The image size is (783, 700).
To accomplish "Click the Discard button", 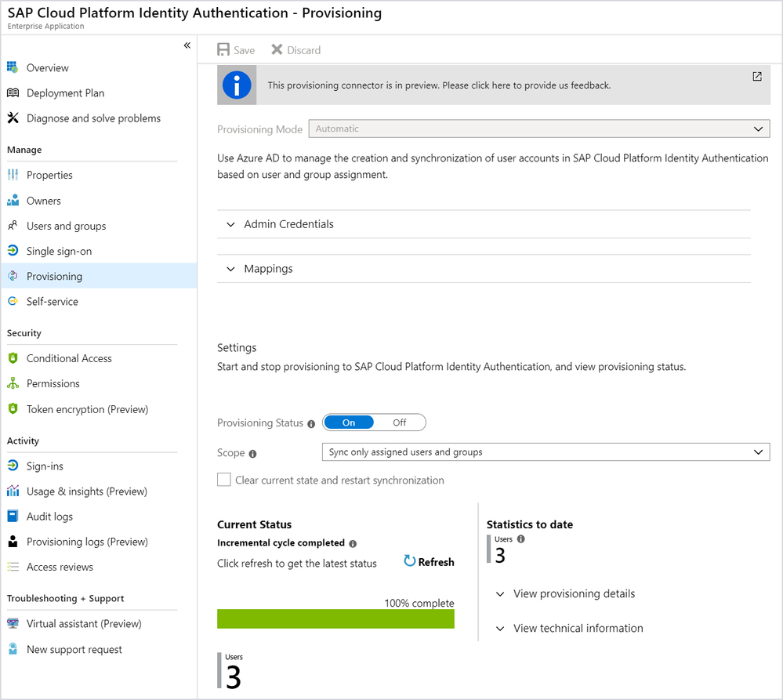I will [x=295, y=50].
